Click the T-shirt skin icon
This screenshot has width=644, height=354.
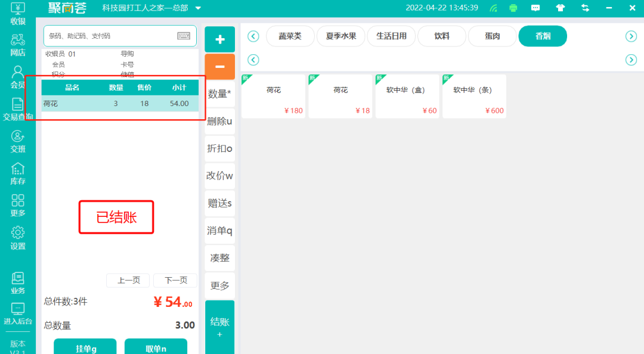560,8
